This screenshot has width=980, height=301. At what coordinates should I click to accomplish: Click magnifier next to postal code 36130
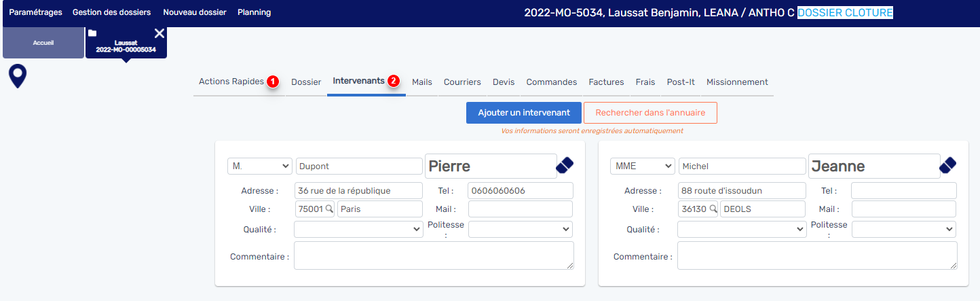click(x=713, y=209)
